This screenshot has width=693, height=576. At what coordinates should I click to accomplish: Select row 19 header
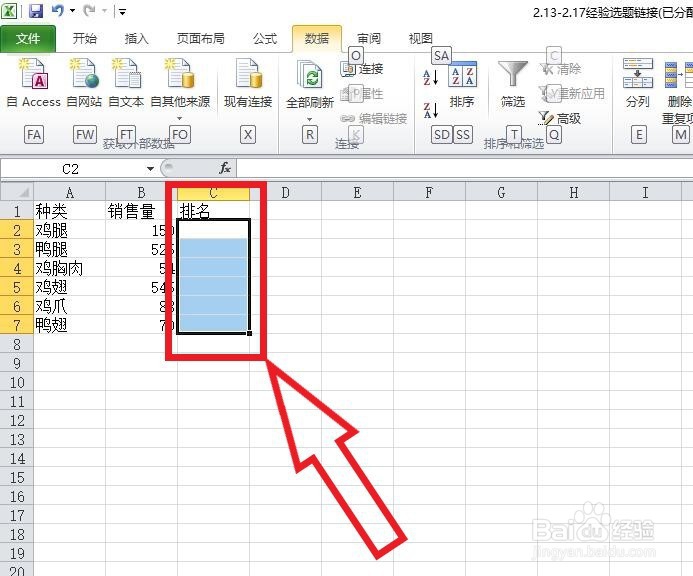17,553
